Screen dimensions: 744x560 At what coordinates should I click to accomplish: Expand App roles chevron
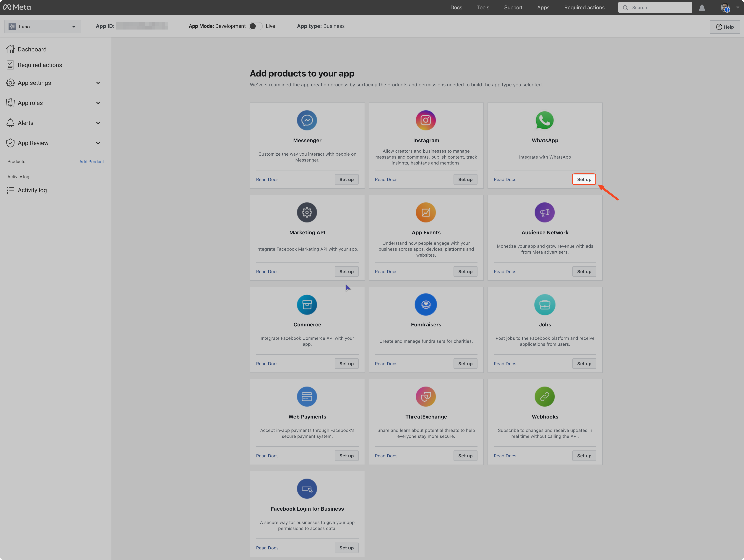98,103
